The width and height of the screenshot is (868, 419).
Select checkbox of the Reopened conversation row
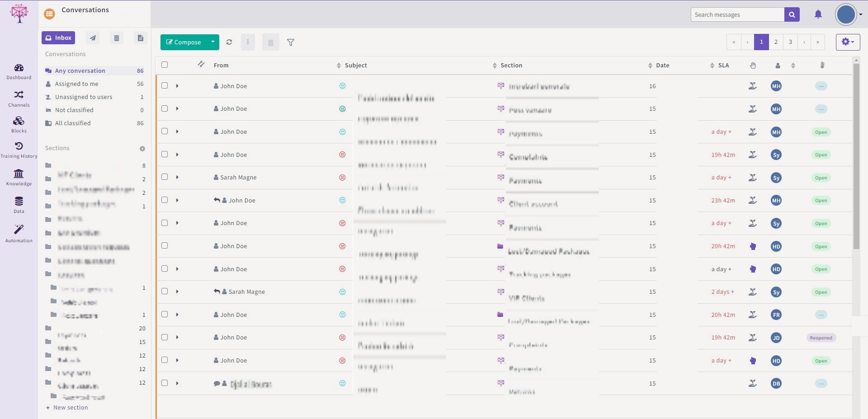[165, 337]
